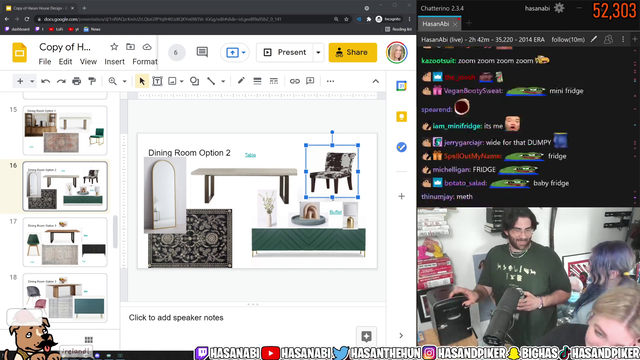Open the present-to-meeting dropdown

click(x=243, y=52)
